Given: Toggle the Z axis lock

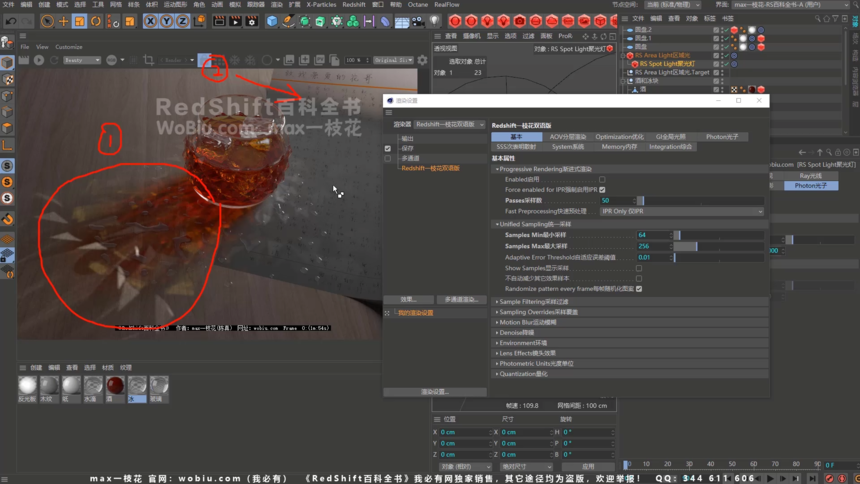Looking at the screenshot, I should 183,21.
